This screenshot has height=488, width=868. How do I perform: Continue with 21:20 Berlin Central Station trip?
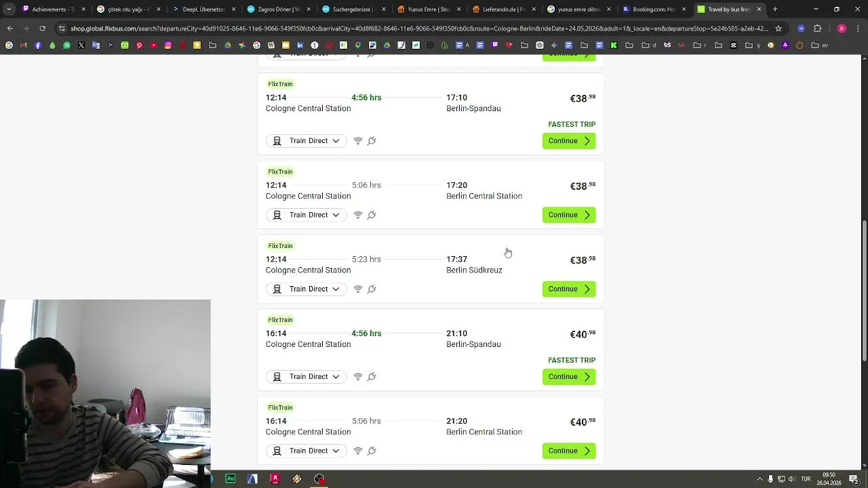[x=569, y=451]
